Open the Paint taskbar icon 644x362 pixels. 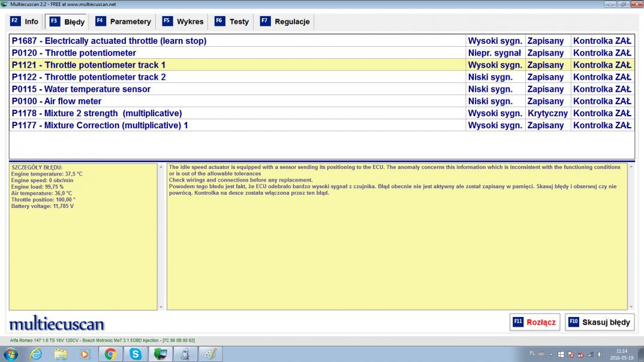(210, 354)
